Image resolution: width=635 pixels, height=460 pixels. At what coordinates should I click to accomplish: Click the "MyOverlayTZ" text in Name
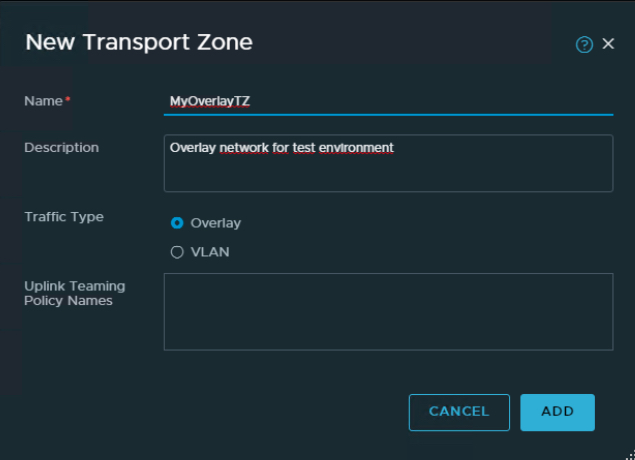210,101
